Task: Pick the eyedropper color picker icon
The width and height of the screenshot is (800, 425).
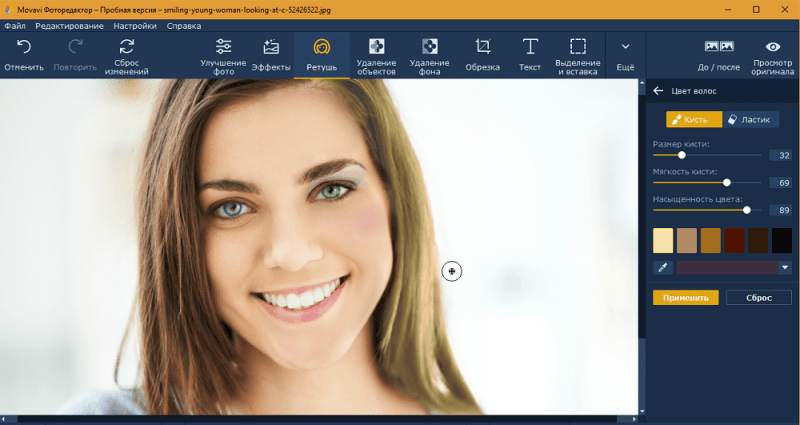Action: (662, 267)
